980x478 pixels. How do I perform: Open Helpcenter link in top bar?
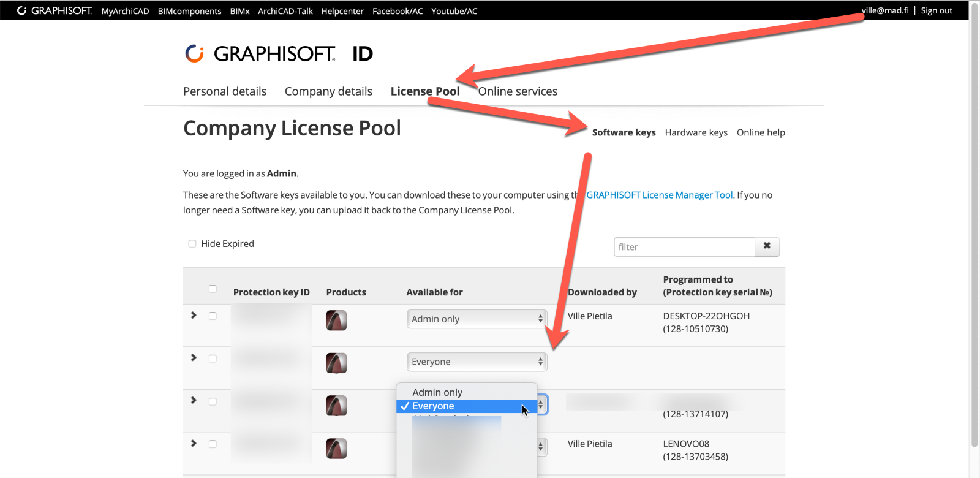coord(342,11)
